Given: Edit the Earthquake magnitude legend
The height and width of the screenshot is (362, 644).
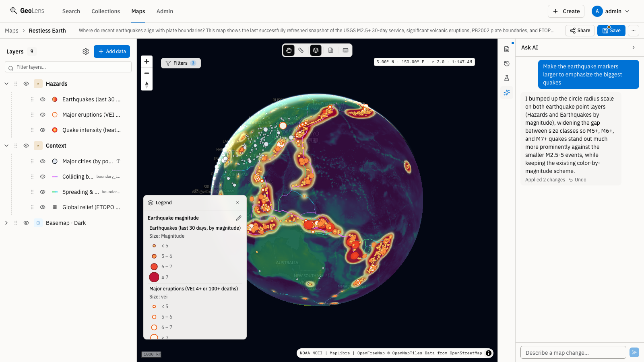Looking at the screenshot, I should point(239,218).
